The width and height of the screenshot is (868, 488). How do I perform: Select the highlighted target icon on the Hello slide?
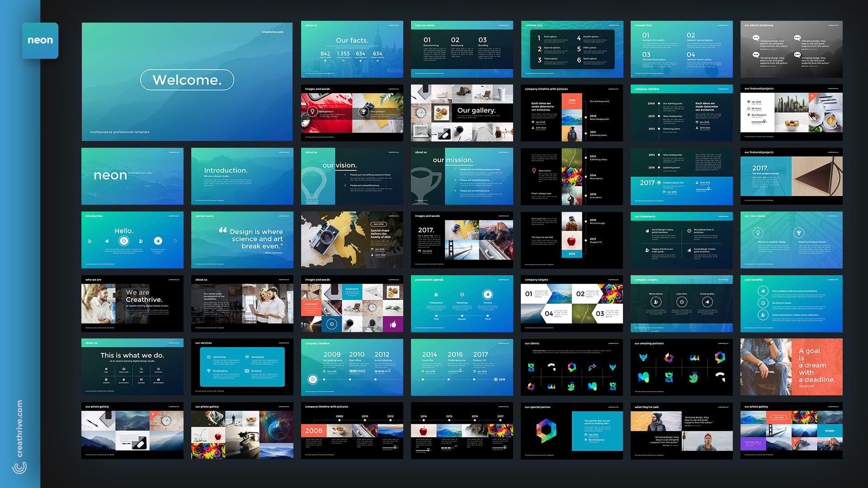point(124,241)
